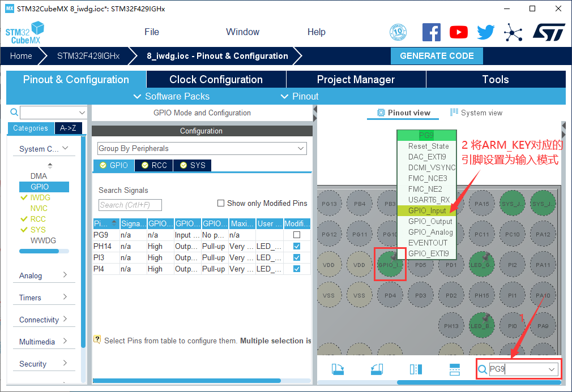The height and width of the screenshot is (392, 572).
Task: Click the Search Signals input field
Action: [x=130, y=205]
